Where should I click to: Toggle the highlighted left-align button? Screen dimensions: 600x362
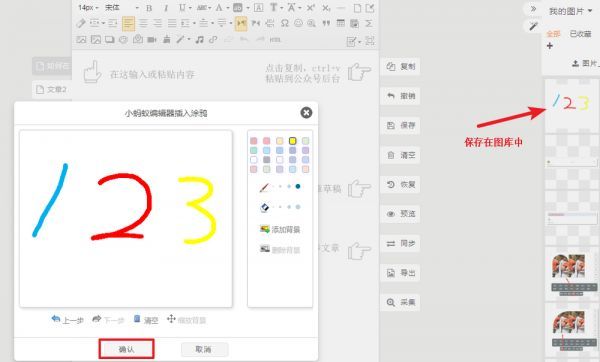128,24
